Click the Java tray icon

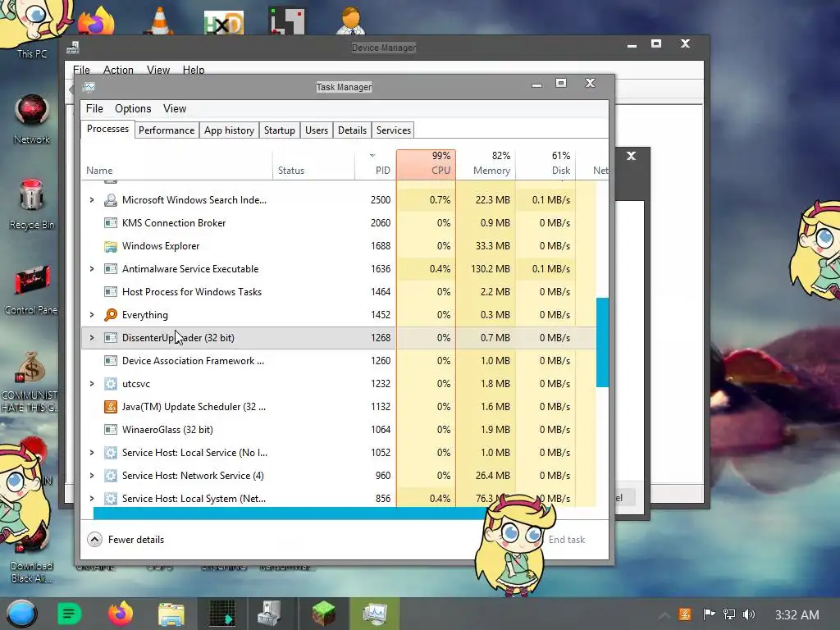[x=685, y=614]
